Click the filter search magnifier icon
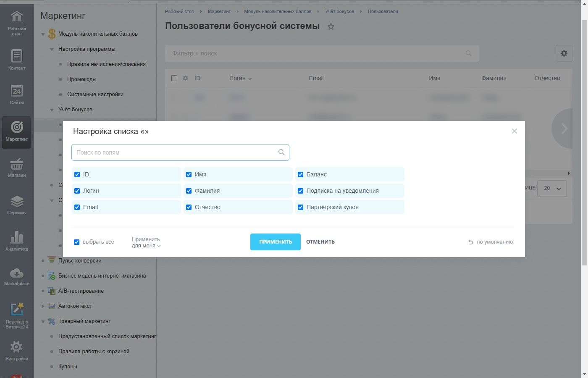 469,53
